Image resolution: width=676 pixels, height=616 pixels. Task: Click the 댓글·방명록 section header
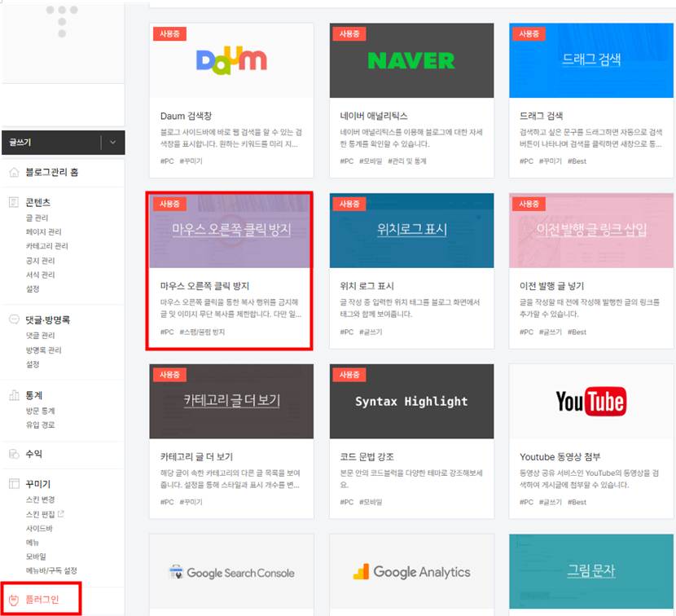47,319
